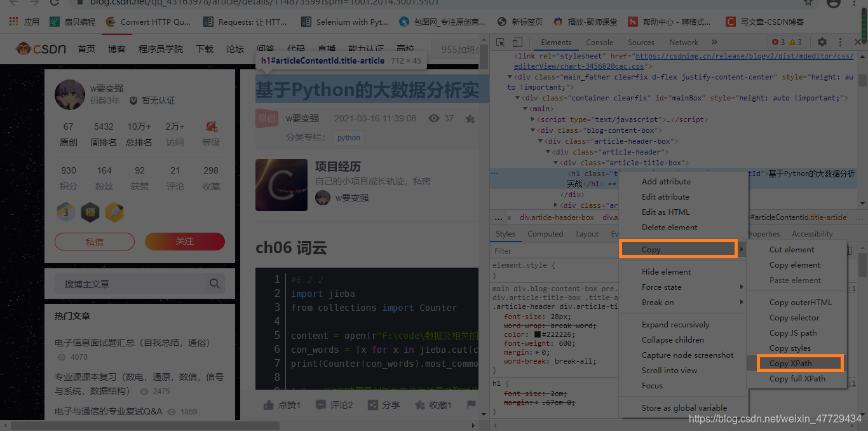Open the Convert HTTP Qu... bookmark
Screen dimensions: 868x431
coord(149,22)
